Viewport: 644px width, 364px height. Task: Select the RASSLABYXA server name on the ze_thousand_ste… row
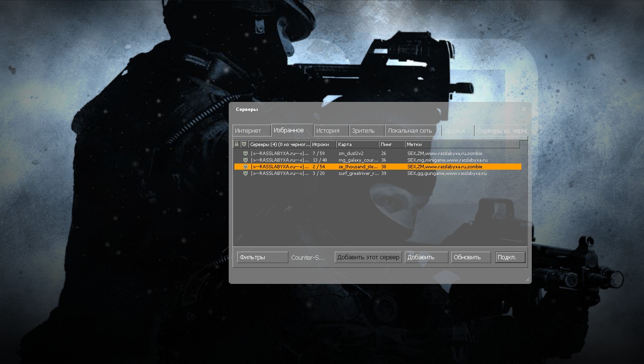pyautogui.click(x=280, y=167)
